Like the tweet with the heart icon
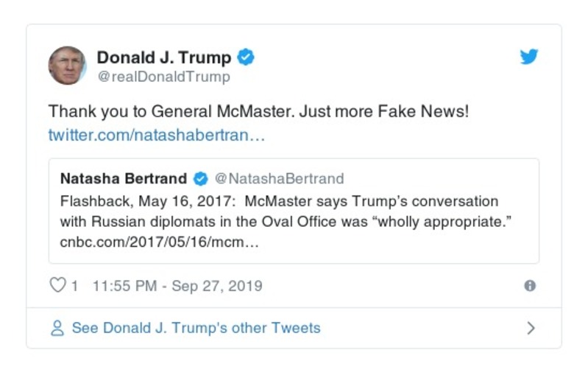588x378 pixels. point(57,285)
